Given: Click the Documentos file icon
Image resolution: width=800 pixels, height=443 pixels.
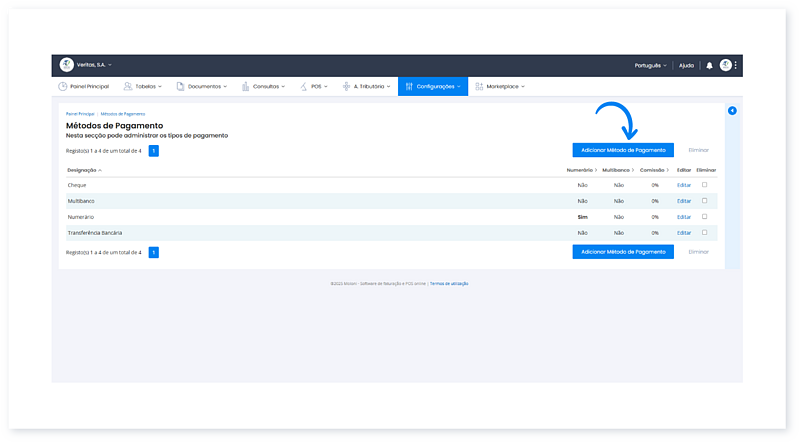Looking at the screenshot, I should (x=180, y=87).
